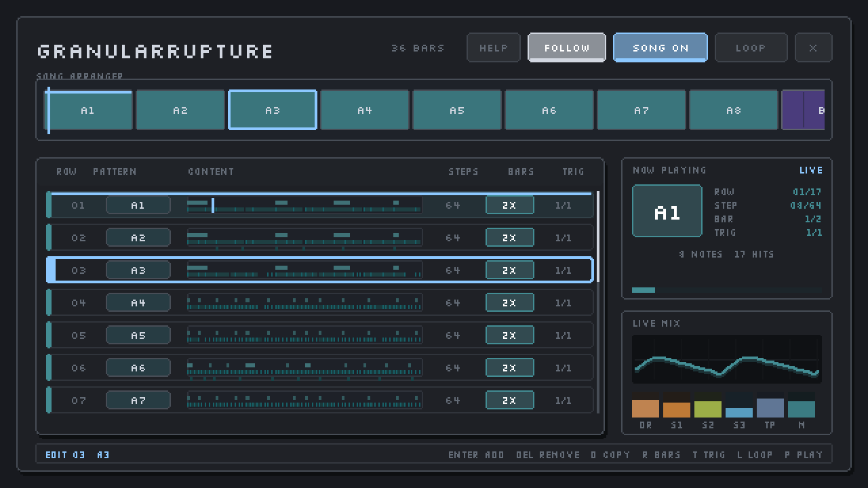Click the L LOOP shortcut hint
The height and width of the screenshot is (488, 868).
point(755,455)
